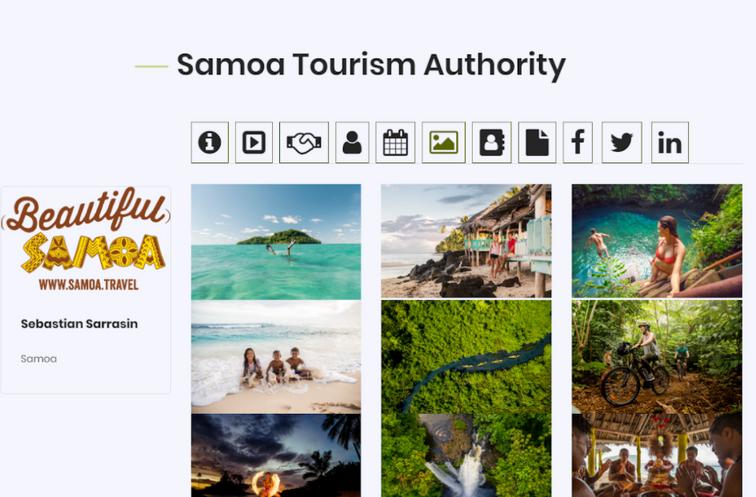Open the contact book icon tab
Viewport: 756px width, 497px height.
click(492, 143)
